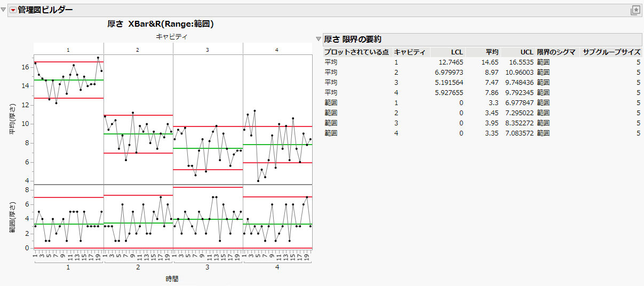Select the 厚さ XBar&R(Range:範囲) chart title
This screenshot has width=644, height=286.
coord(161,24)
